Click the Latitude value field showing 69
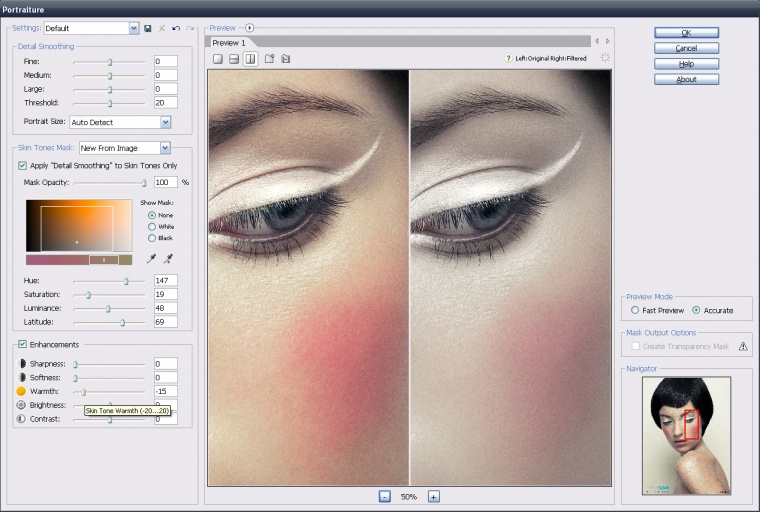Screen dimensions: 760x512 (x=166, y=322)
